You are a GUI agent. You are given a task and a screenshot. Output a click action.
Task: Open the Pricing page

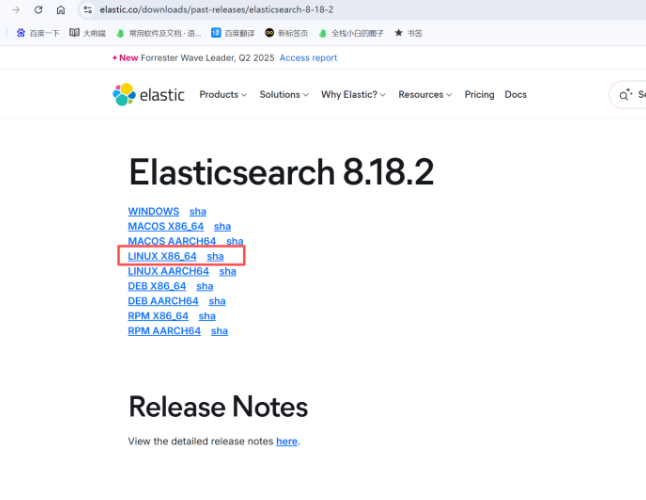(x=479, y=94)
